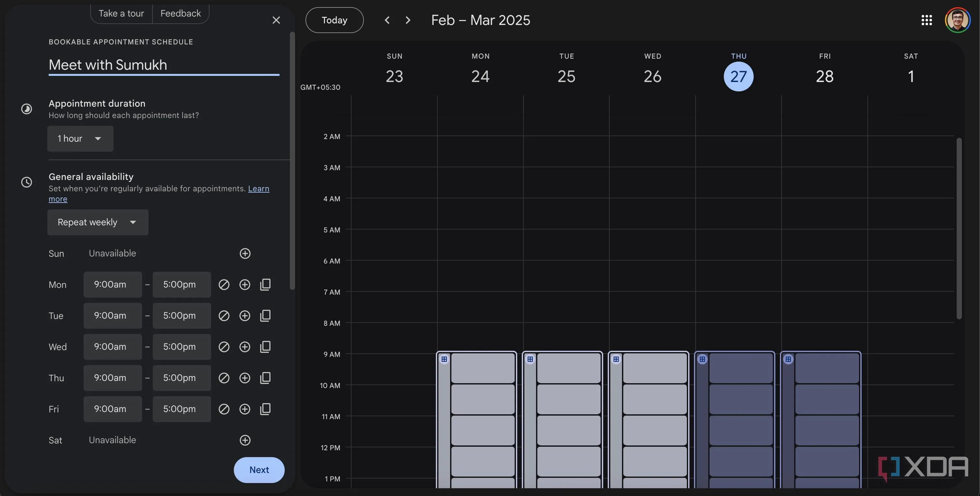Add availability period for Sunday

[245, 253]
